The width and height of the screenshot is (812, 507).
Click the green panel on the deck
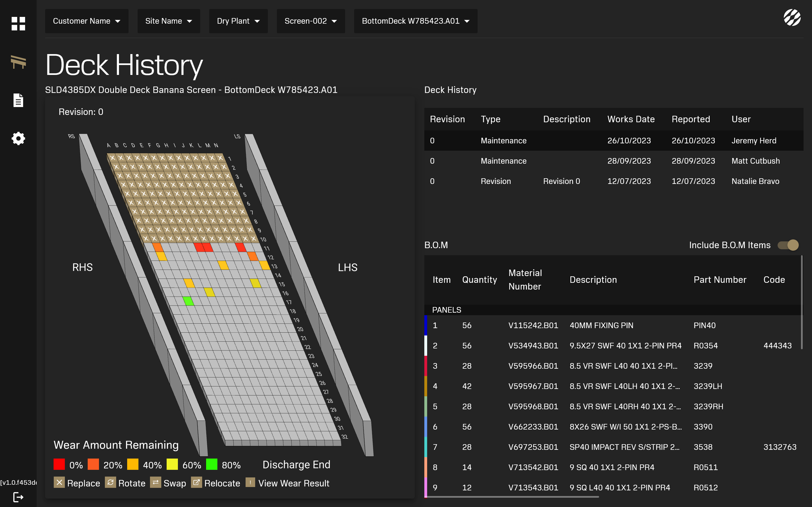189,301
